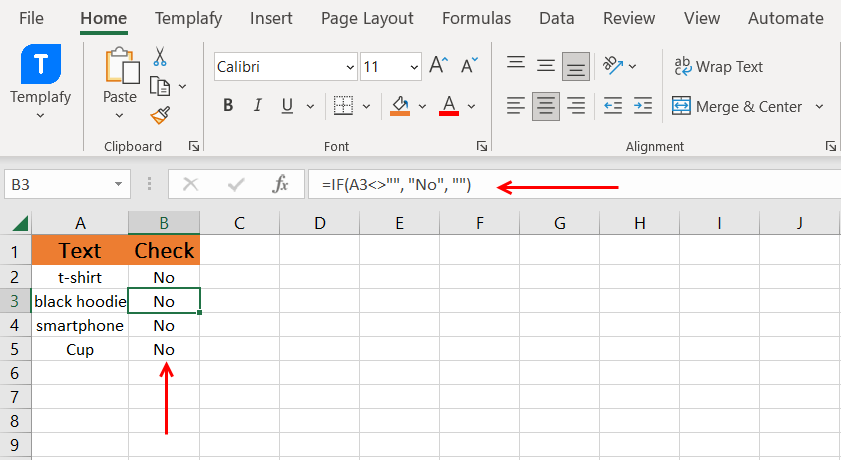Select the cell containing t-shirt
The width and height of the screenshot is (841, 460).
point(80,277)
